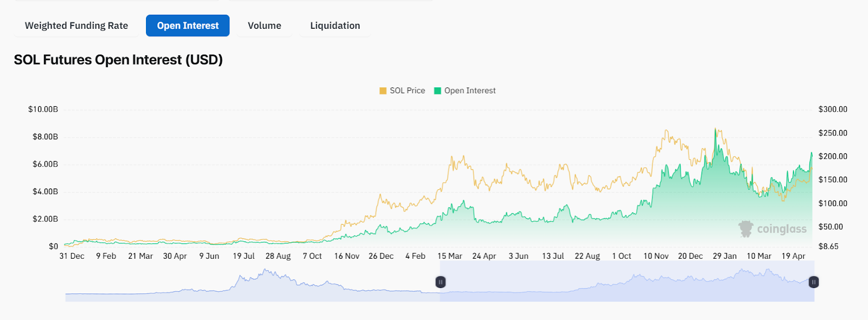868x320 pixels.
Task: Click the $2.00B left axis label
Action: tap(45, 219)
